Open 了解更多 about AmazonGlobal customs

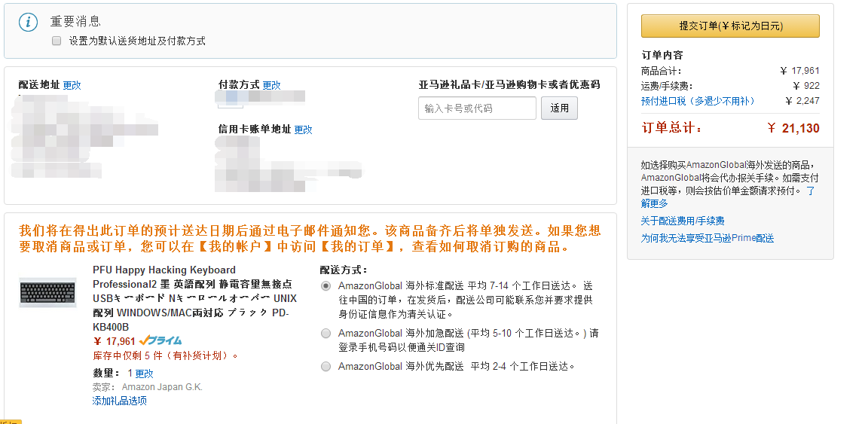pos(728,197)
